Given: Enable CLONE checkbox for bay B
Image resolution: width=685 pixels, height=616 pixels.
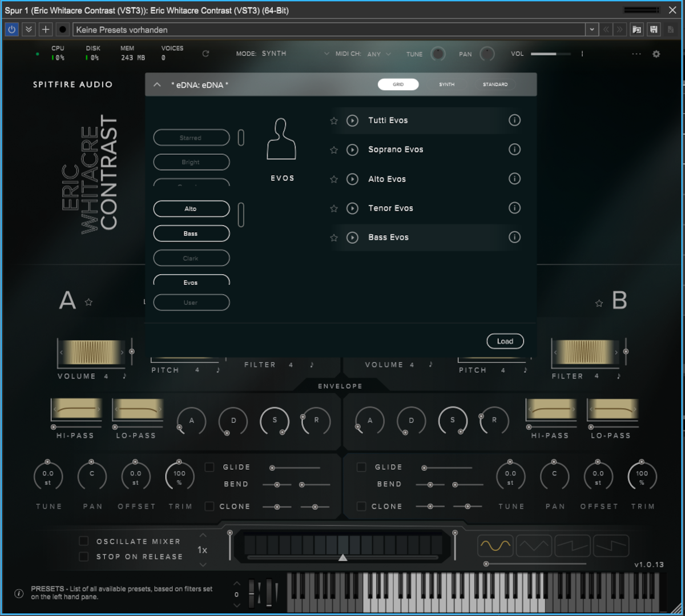Looking at the screenshot, I should click(361, 506).
